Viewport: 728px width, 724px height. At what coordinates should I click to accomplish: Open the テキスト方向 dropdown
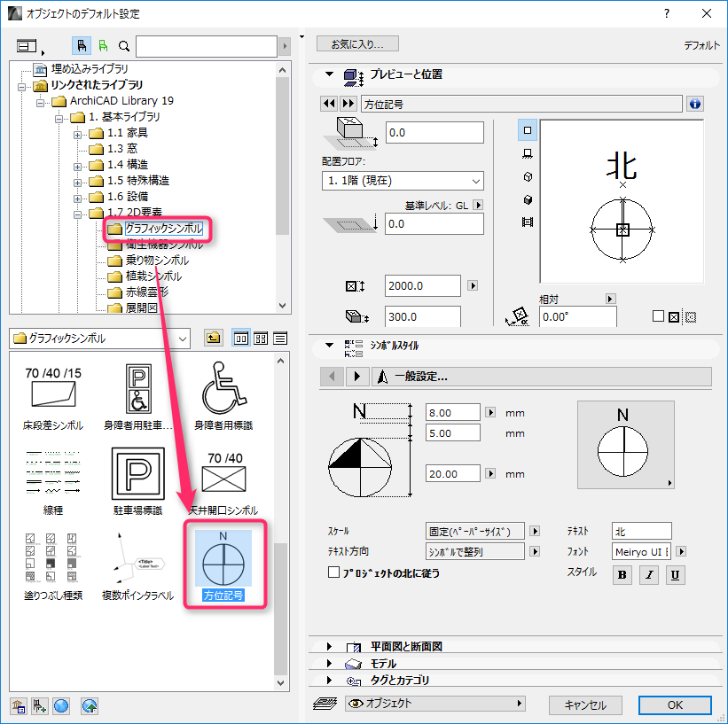pos(535,551)
